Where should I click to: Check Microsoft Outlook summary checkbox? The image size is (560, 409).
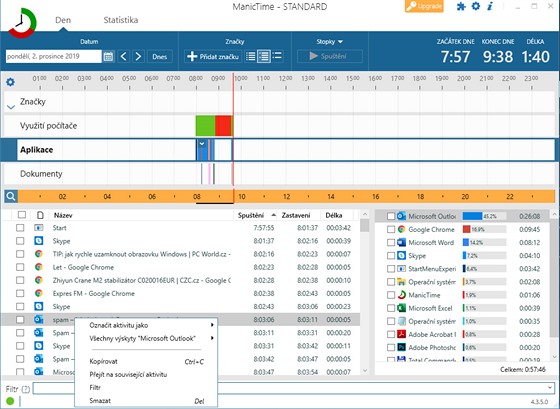pyautogui.click(x=391, y=216)
